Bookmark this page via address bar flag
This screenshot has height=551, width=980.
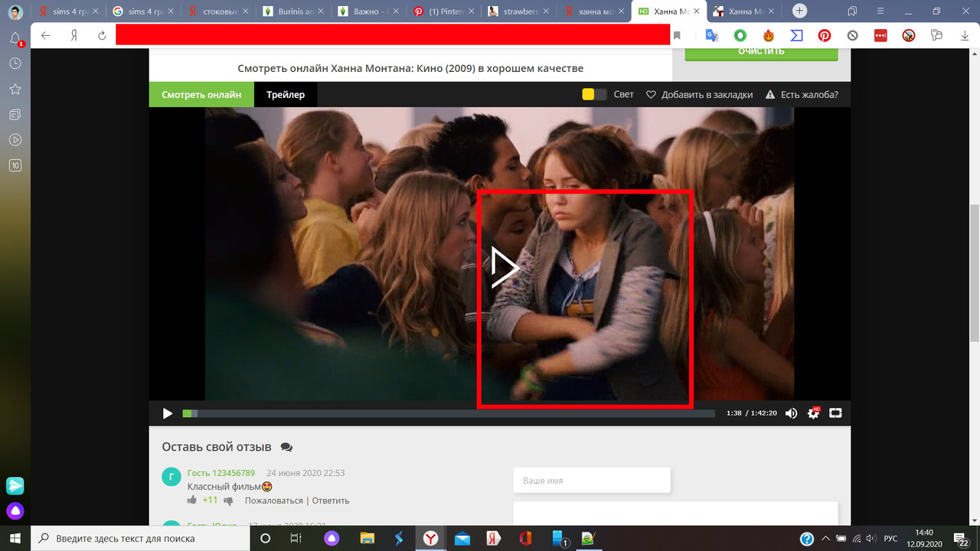[x=677, y=35]
